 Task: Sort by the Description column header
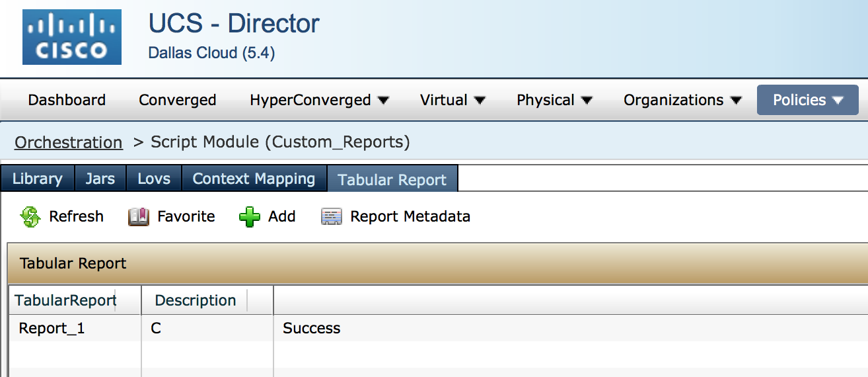click(196, 300)
